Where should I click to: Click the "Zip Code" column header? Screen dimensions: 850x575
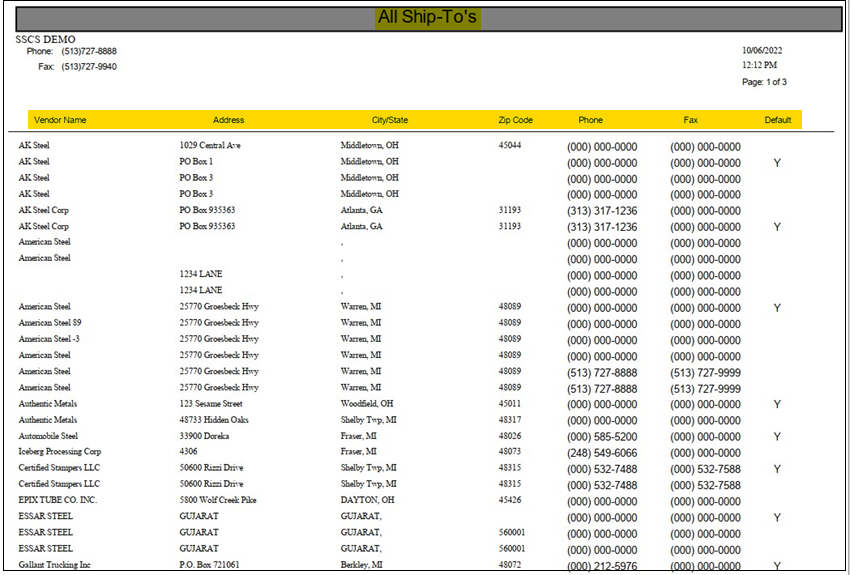tap(516, 120)
